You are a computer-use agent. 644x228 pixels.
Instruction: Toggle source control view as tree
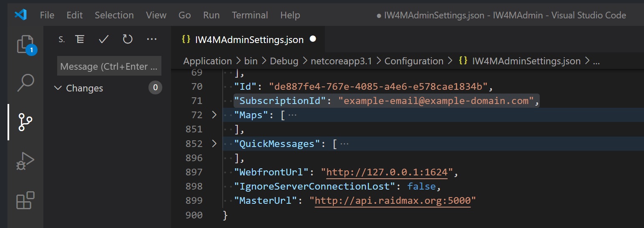pyautogui.click(x=80, y=39)
